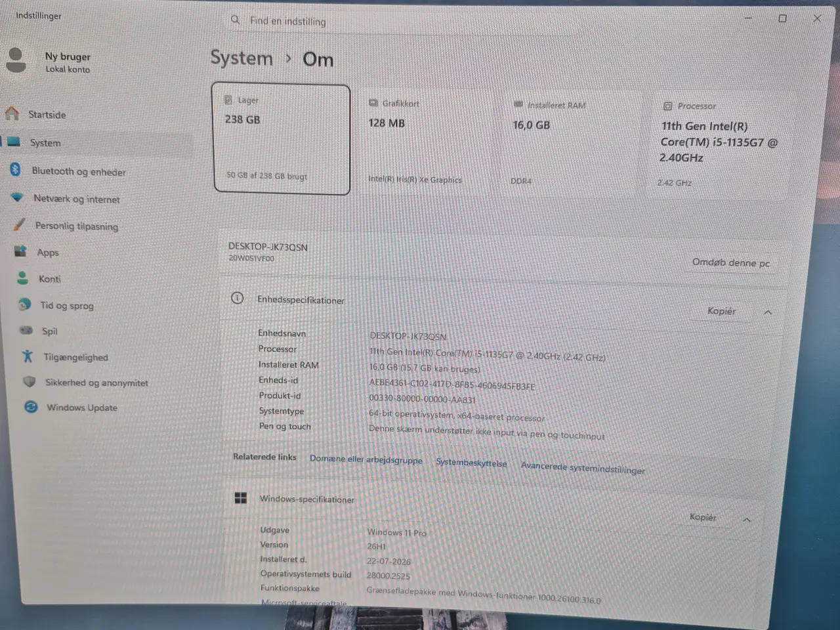The image size is (840, 630).
Task: Click the Processor chip icon
Action: (x=667, y=106)
